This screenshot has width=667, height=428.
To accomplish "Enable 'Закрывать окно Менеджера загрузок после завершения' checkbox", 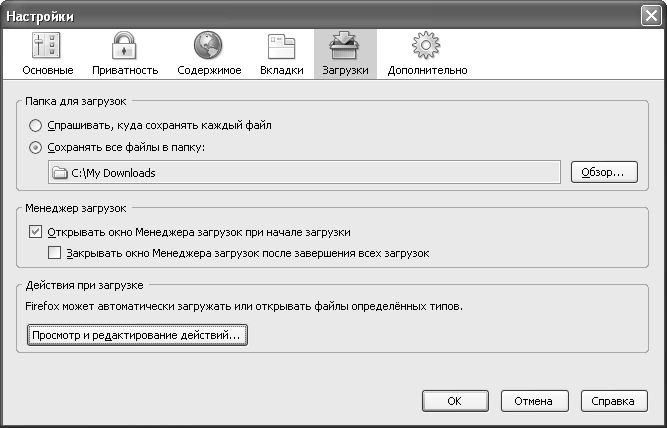I will coord(54,253).
